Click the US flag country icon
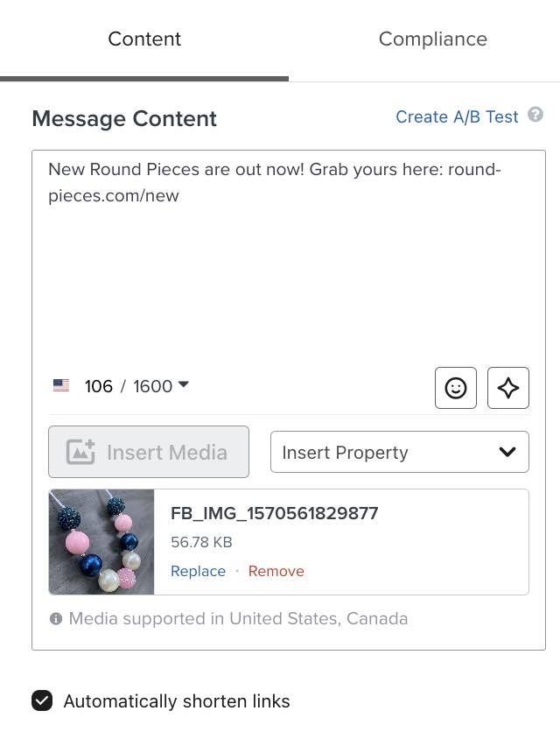Viewport: 560px width, 739px height. pyautogui.click(x=61, y=385)
